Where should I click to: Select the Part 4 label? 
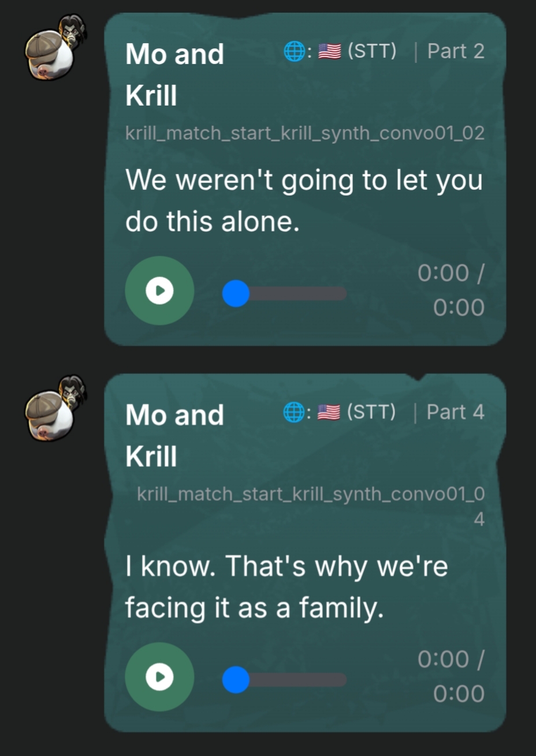[455, 412]
